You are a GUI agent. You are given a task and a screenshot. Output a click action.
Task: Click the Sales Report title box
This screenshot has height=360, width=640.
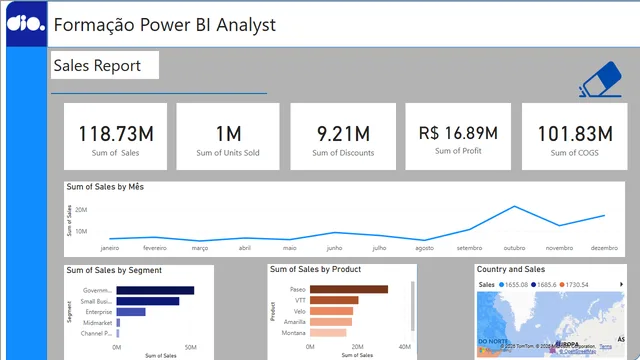point(105,65)
